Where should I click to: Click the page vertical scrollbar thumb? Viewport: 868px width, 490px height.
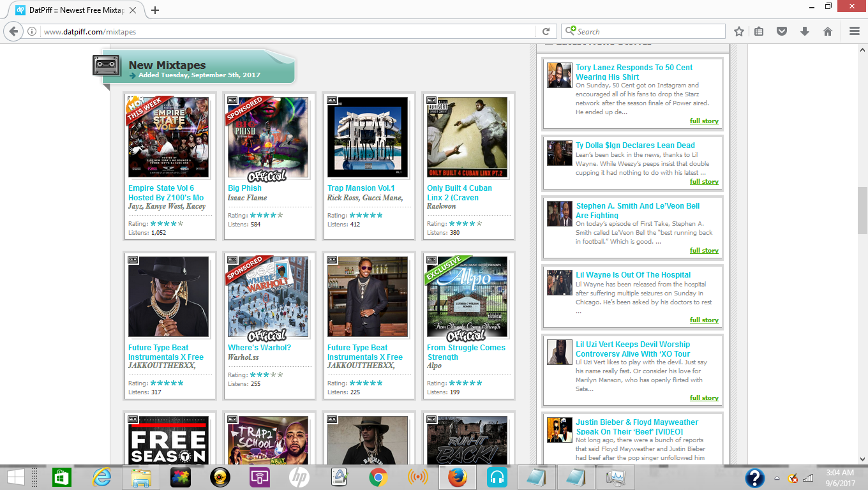click(862, 211)
